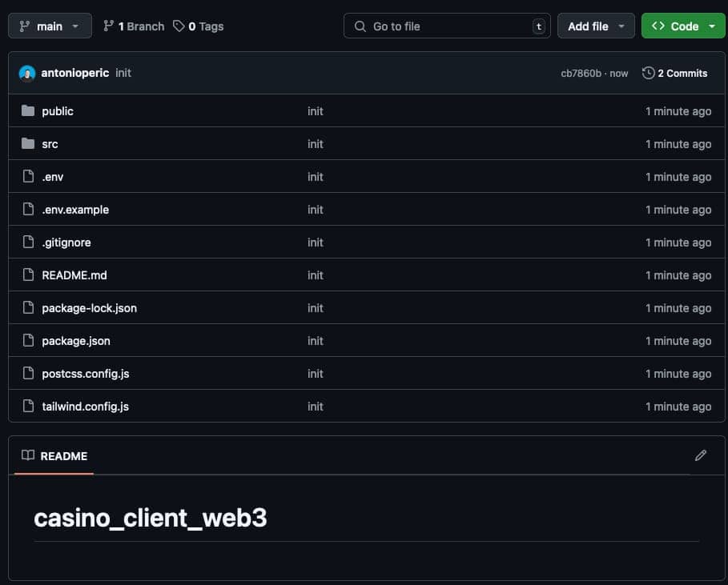Open the .gitignore file
Viewport: 728px width, 585px height.
coord(66,242)
